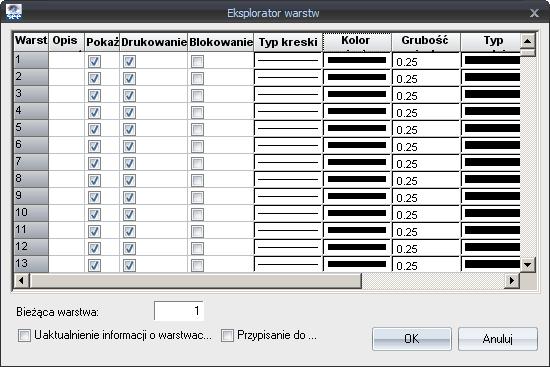Open line type selector for layer 1

click(x=288, y=60)
